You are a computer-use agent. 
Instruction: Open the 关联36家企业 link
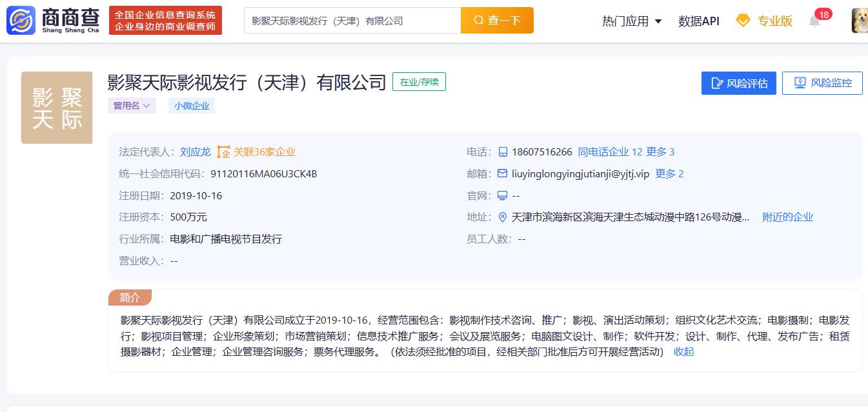(x=265, y=152)
